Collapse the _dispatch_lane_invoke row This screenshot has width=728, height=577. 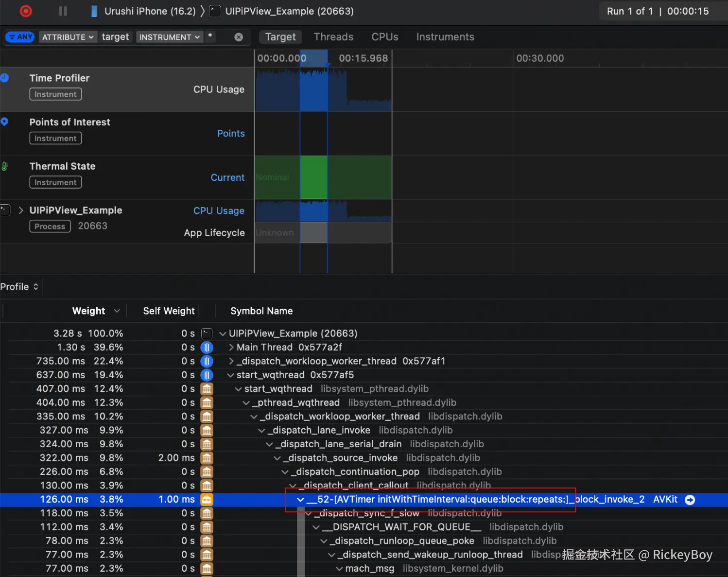pyautogui.click(x=262, y=430)
